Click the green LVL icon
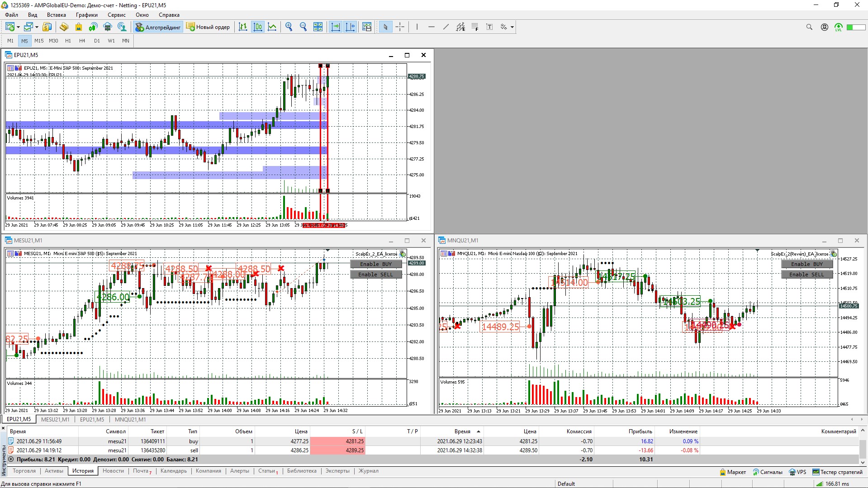Viewport: 868px width, 488px height. [839, 28]
